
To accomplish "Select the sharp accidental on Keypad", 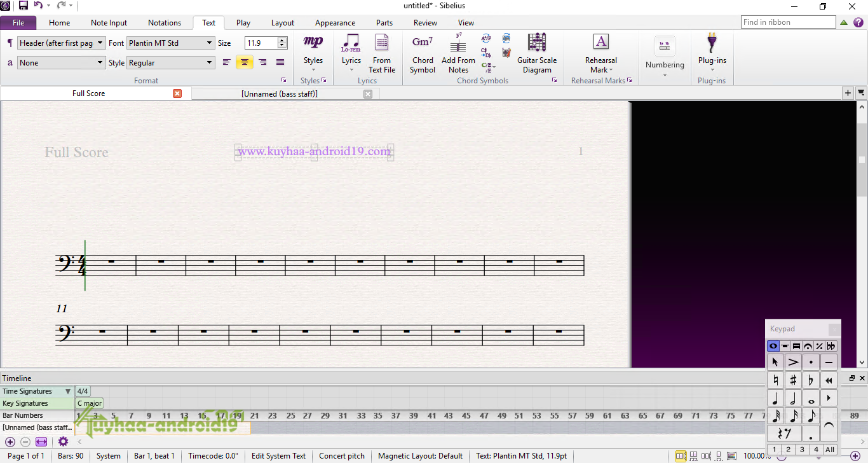I will pos(793,380).
